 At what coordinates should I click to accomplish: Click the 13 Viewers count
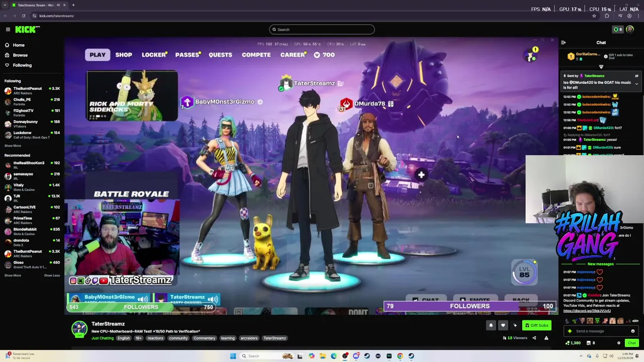tap(514, 338)
